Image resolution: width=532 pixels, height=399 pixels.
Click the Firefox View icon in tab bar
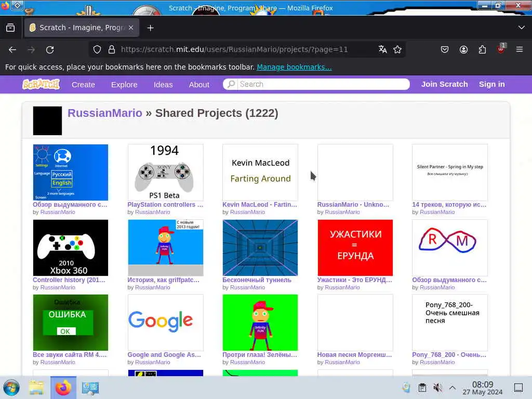(x=10, y=28)
